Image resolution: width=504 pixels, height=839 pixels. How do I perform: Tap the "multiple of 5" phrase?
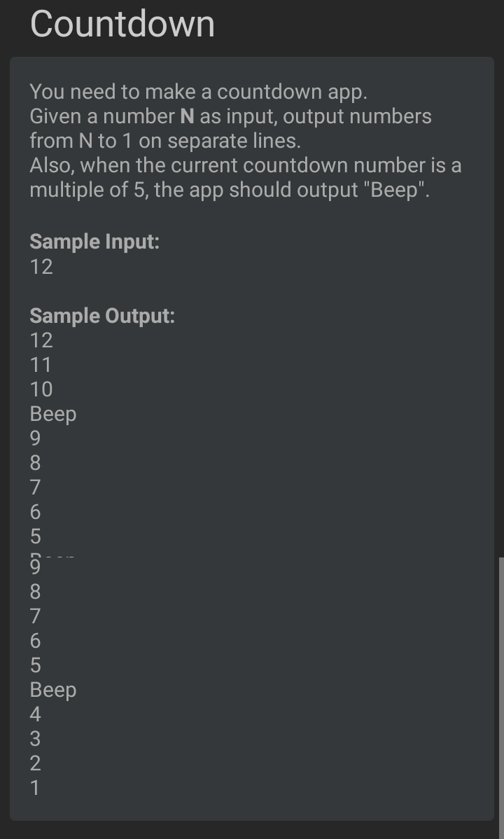coord(87,190)
